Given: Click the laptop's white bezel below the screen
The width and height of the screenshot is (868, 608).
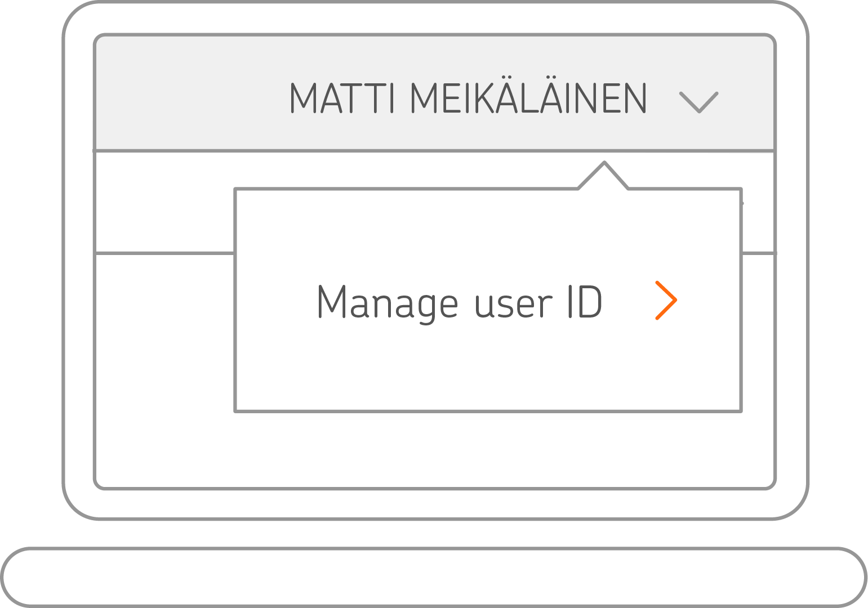Looking at the screenshot, I should point(434,504).
